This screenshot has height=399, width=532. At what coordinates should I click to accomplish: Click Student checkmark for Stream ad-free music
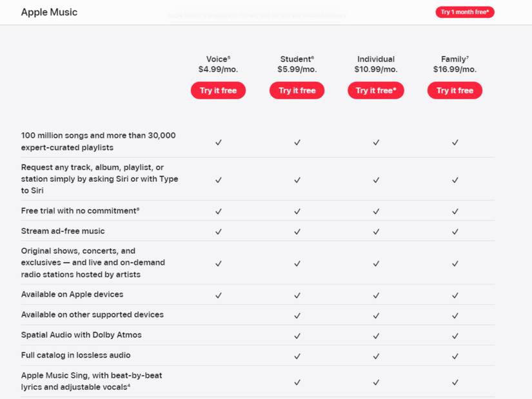pyautogui.click(x=297, y=232)
